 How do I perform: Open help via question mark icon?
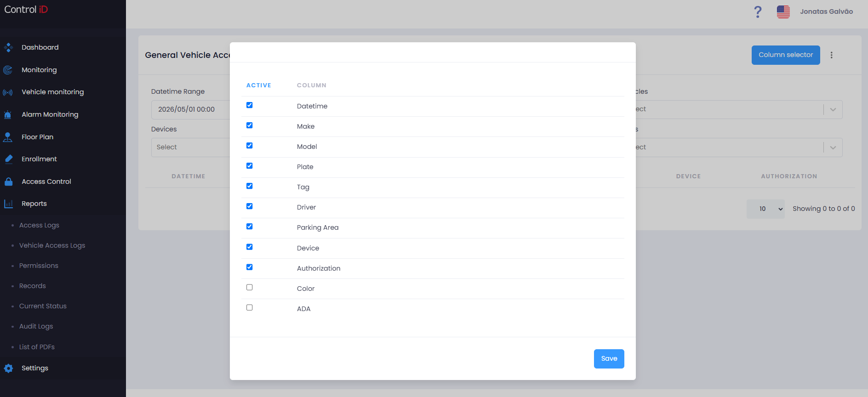click(x=758, y=12)
